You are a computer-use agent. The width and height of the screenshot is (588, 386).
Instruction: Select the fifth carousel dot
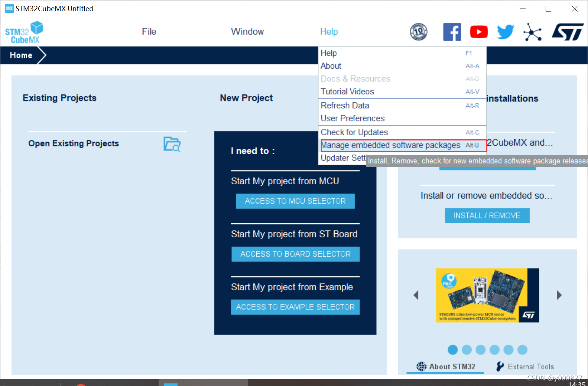point(509,350)
